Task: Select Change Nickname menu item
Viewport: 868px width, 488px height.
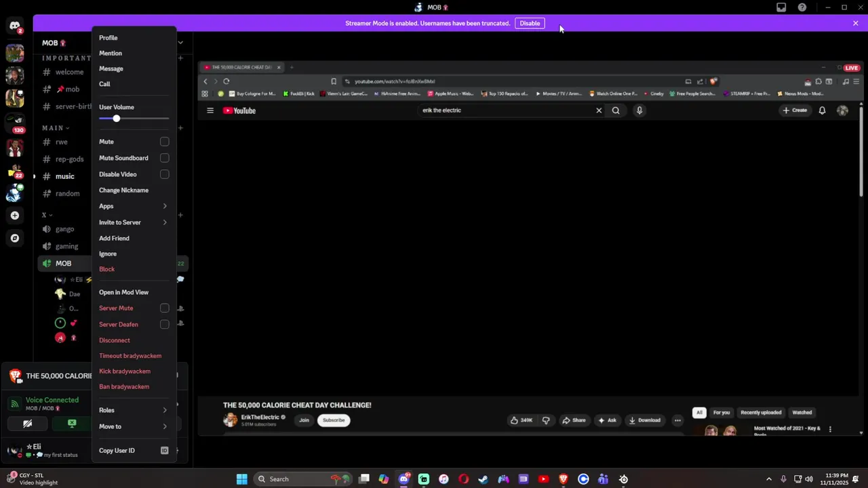Action: tap(124, 190)
